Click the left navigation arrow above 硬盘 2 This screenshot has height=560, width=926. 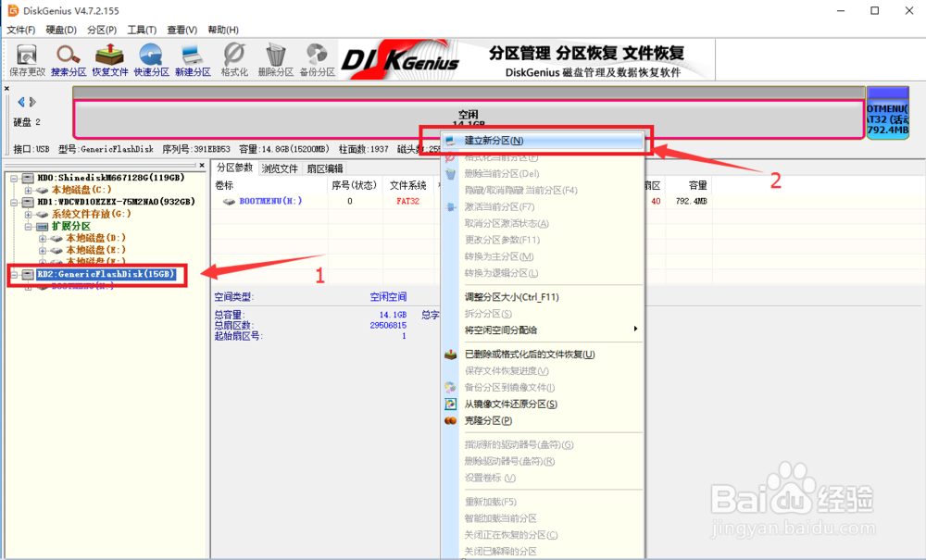point(20,102)
